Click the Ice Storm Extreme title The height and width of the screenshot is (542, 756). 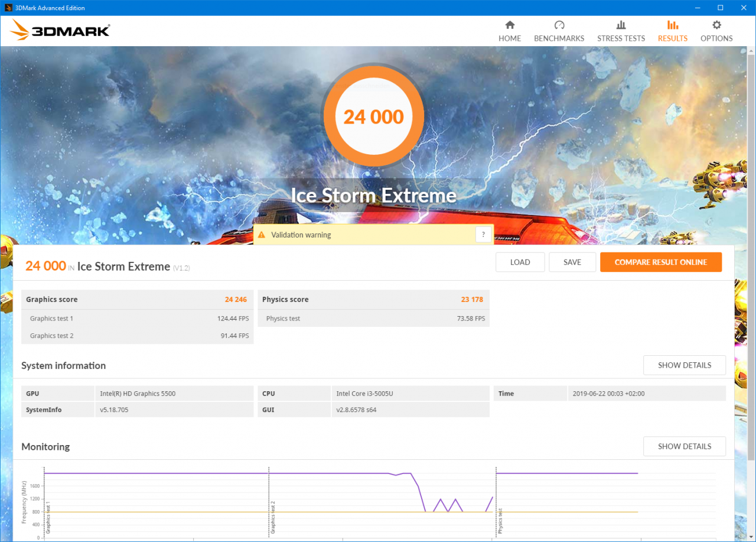[x=374, y=196]
